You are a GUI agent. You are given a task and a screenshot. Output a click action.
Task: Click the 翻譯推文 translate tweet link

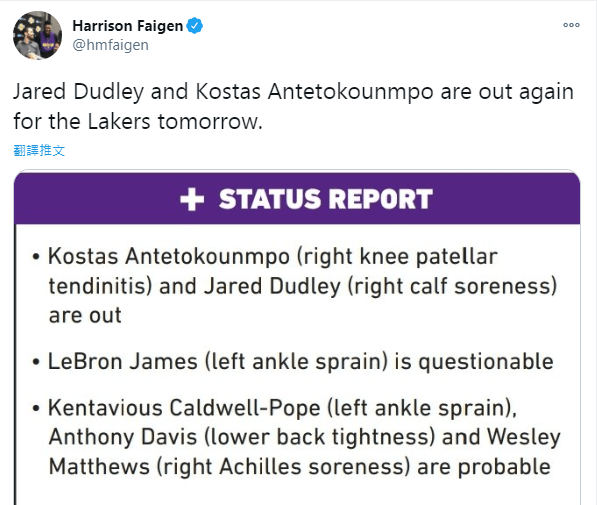click(39, 150)
